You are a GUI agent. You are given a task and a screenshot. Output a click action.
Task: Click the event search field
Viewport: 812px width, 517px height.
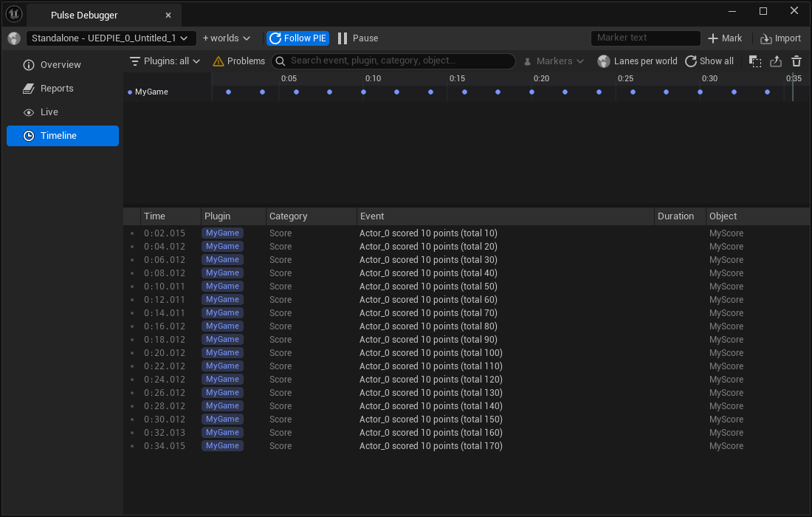[393, 61]
